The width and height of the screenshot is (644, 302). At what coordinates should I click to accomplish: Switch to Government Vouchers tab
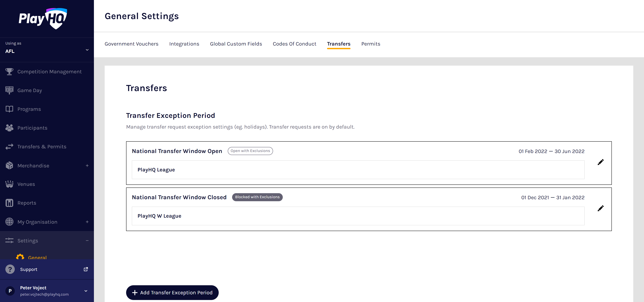tap(131, 44)
